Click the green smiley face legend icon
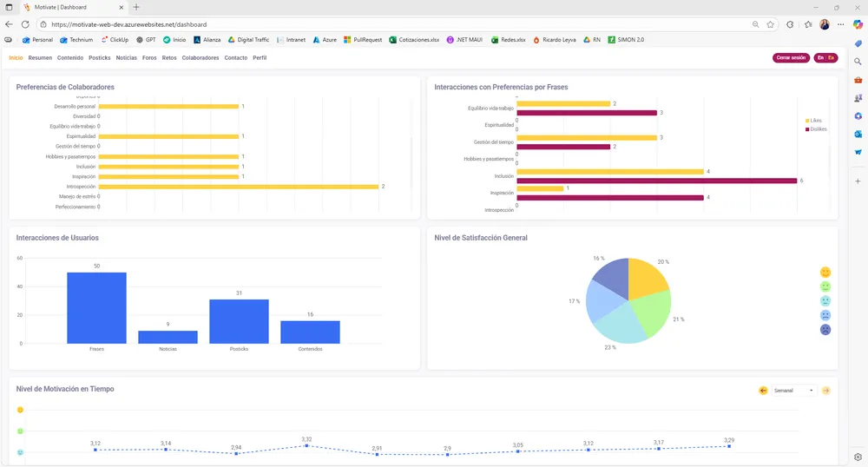Viewport: 868px width, 467px height. [825, 286]
